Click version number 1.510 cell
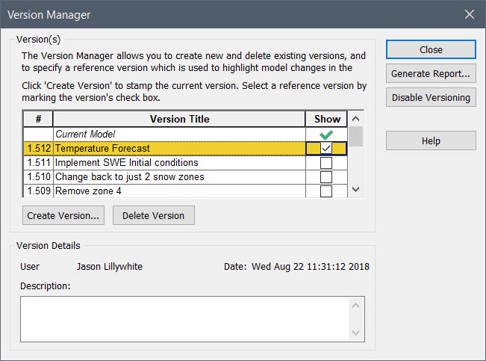The height and width of the screenshot is (361, 486). point(38,177)
